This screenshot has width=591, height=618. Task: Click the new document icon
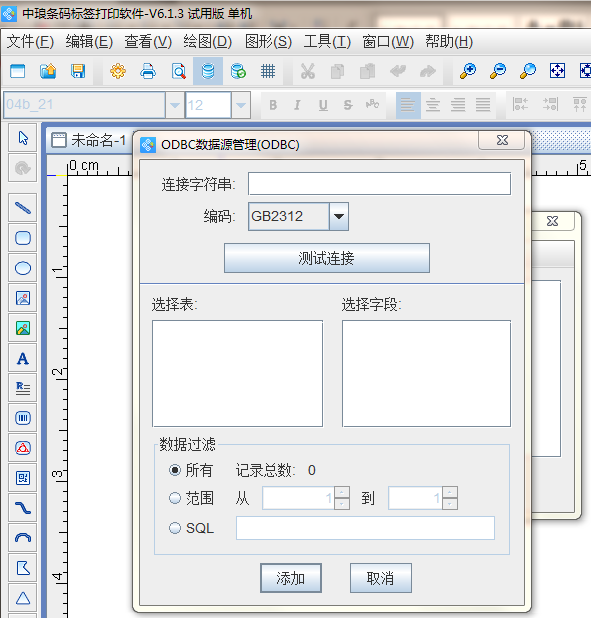pos(18,71)
